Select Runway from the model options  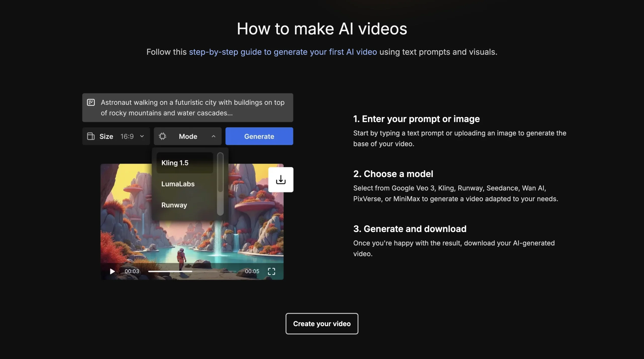point(174,205)
